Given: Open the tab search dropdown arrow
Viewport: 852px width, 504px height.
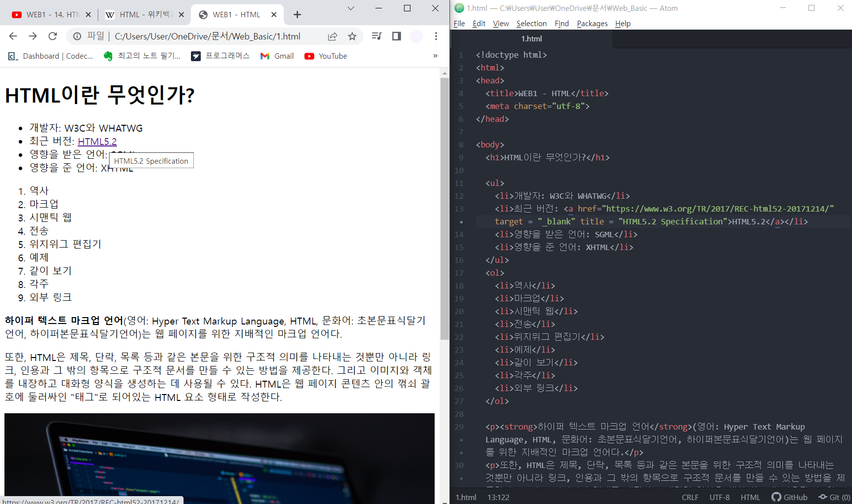Looking at the screenshot, I should click(x=351, y=8).
